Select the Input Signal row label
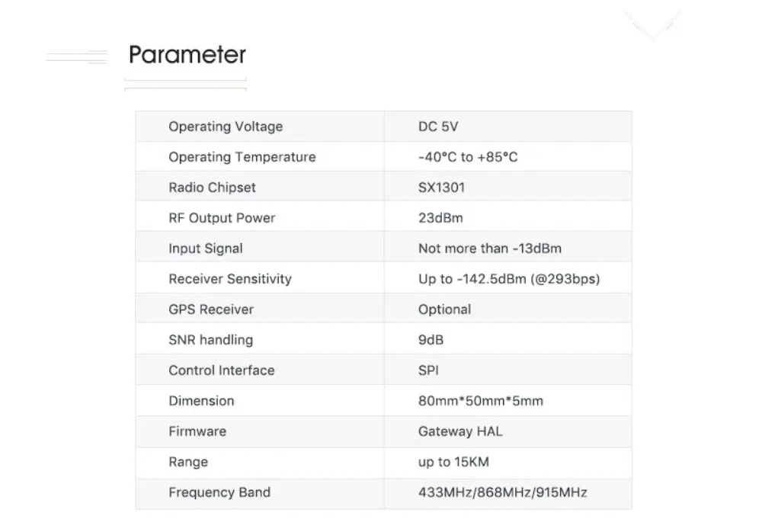 point(206,248)
